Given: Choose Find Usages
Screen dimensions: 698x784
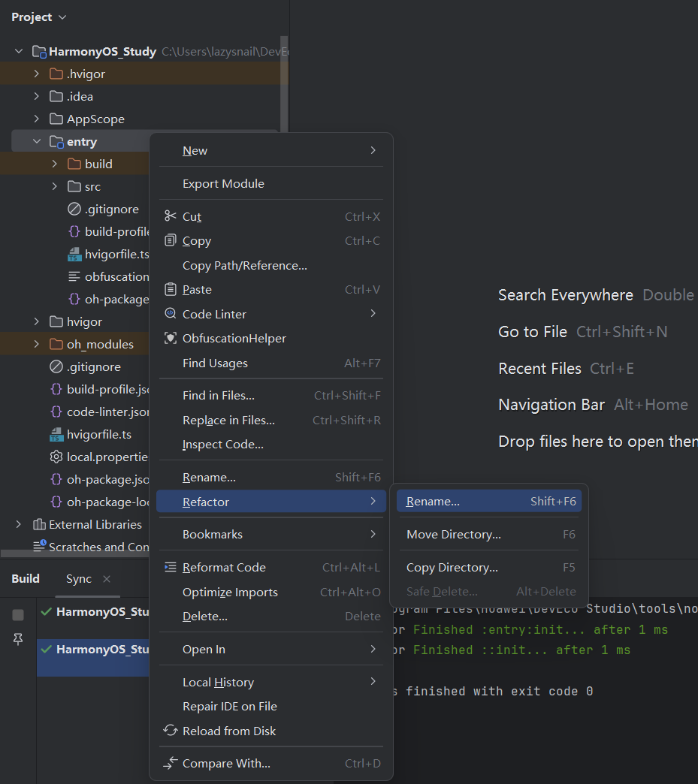Looking at the screenshot, I should (270, 363).
